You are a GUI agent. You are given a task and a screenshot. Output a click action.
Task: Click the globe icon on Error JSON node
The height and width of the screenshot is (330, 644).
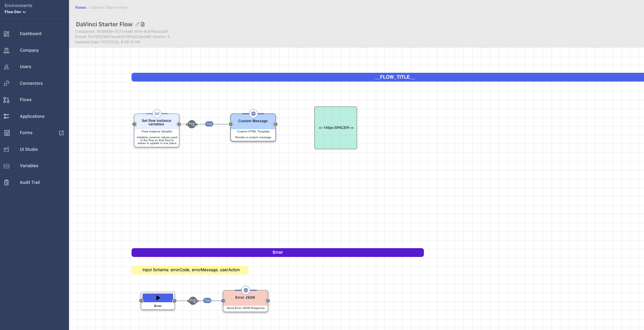(246, 290)
